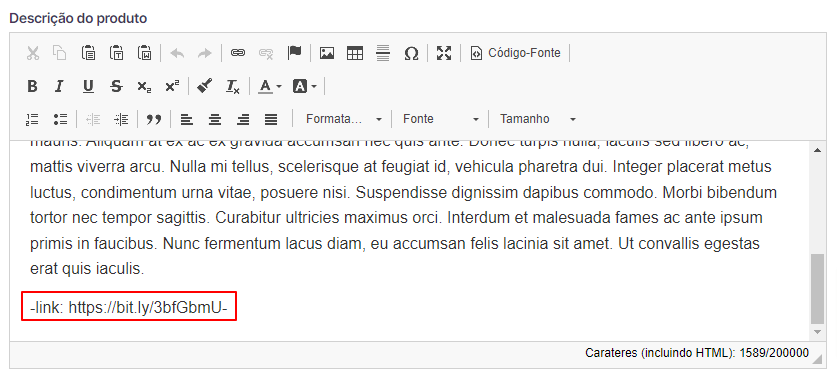Insert special character Omega icon
This screenshot has width=837, height=376.
[x=411, y=53]
